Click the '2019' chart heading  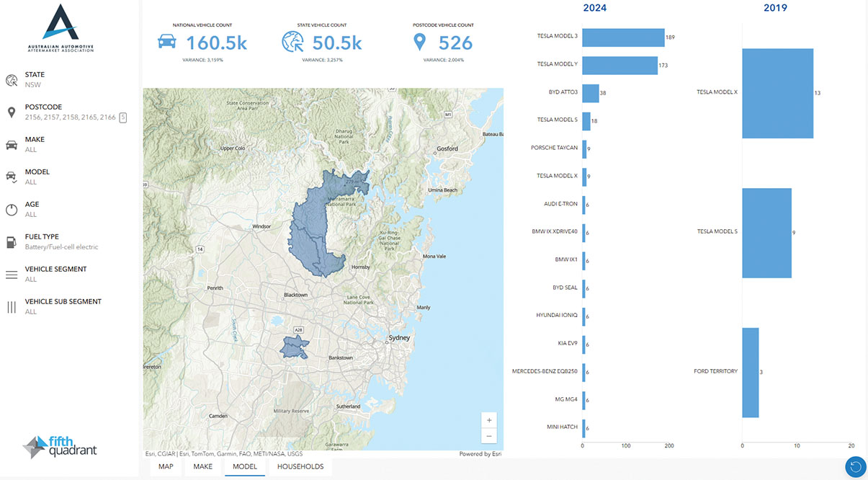pyautogui.click(x=775, y=8)
